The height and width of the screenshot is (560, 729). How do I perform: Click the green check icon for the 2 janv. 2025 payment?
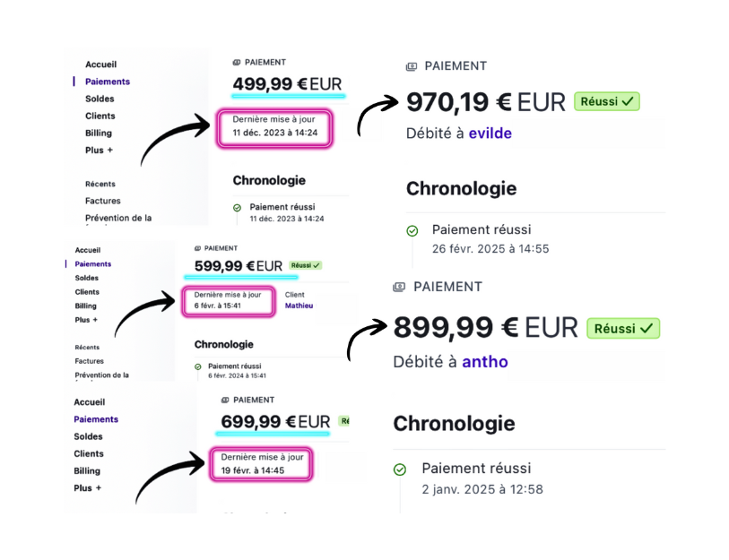[400, 470]
